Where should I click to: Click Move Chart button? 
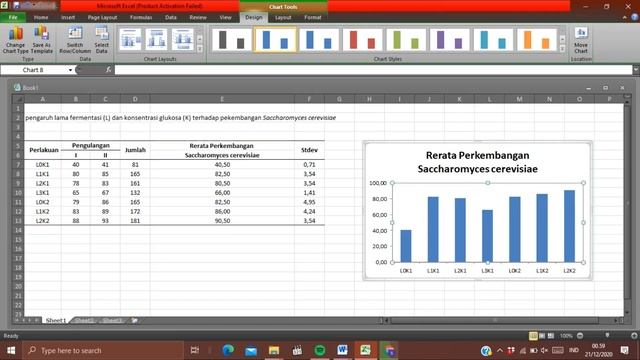click(581, 40)
